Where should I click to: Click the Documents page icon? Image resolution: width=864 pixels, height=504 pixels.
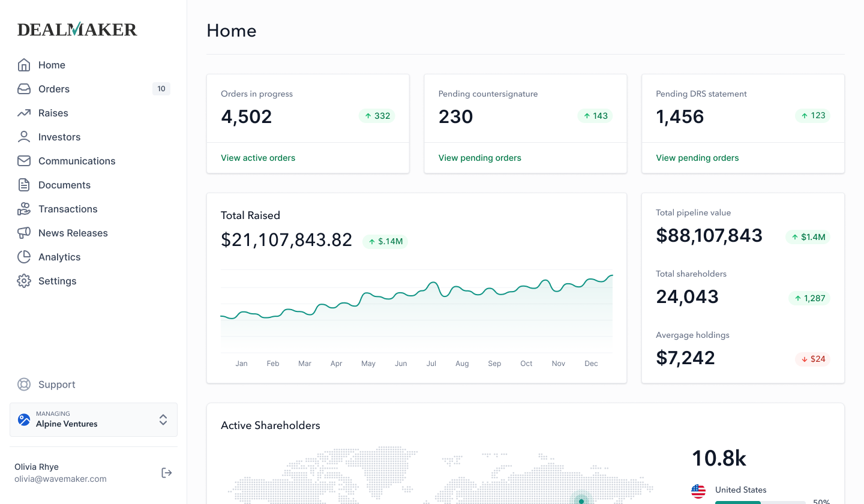[24, 185]
